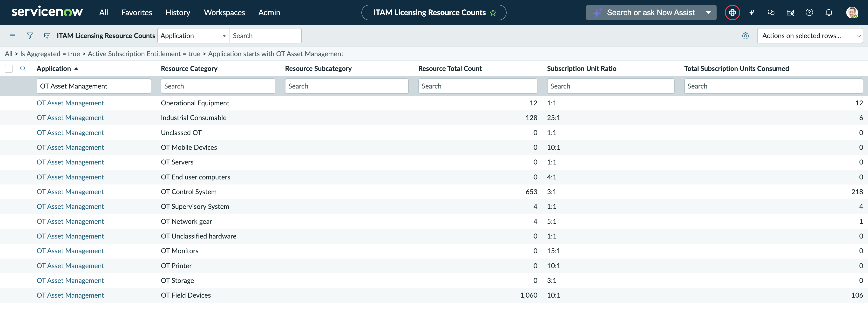Screen dimensions: 868x314
Task: Open the sidebar discussions icon
Action: pos(790,13)
